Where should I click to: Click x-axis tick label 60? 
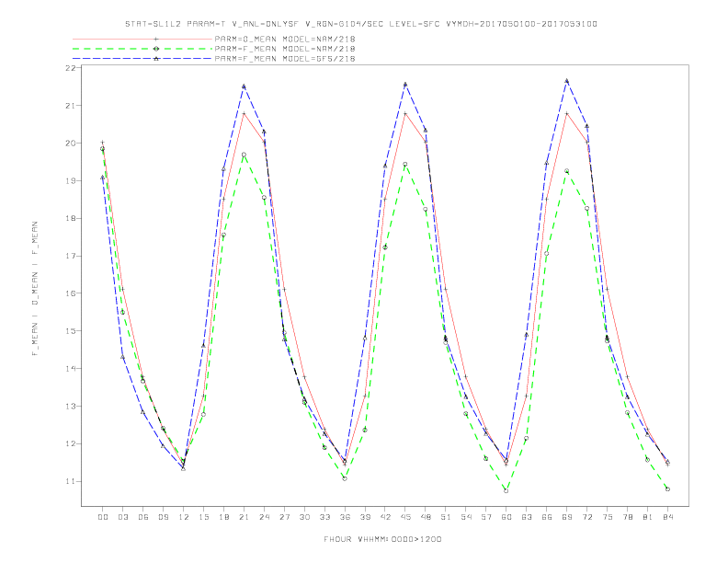tap(506, 517)
